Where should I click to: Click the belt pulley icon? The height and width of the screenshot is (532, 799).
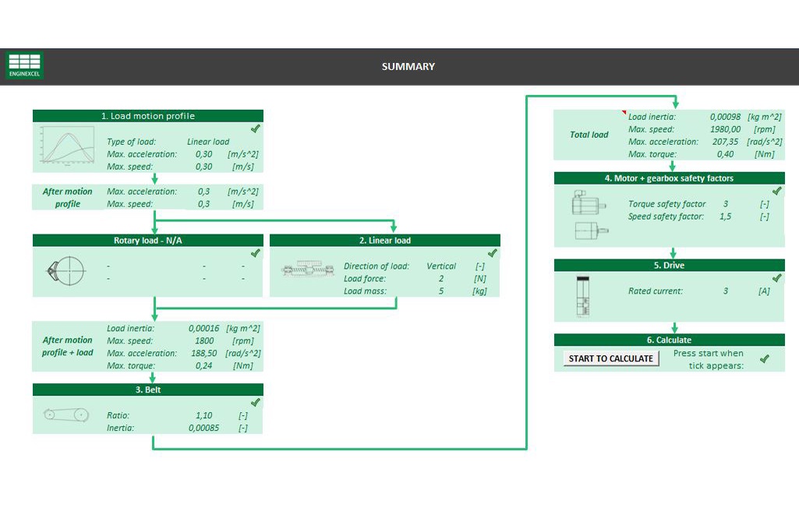point(65,415)
